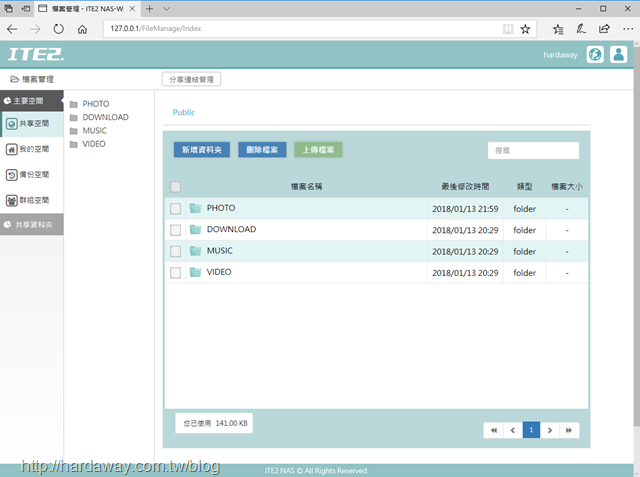Click the 刪除檔案 button
The image size is (640, 477).
[262, 150]
